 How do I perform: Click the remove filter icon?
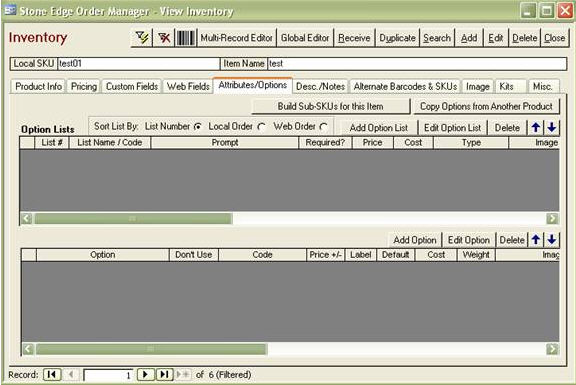[164, 37]
